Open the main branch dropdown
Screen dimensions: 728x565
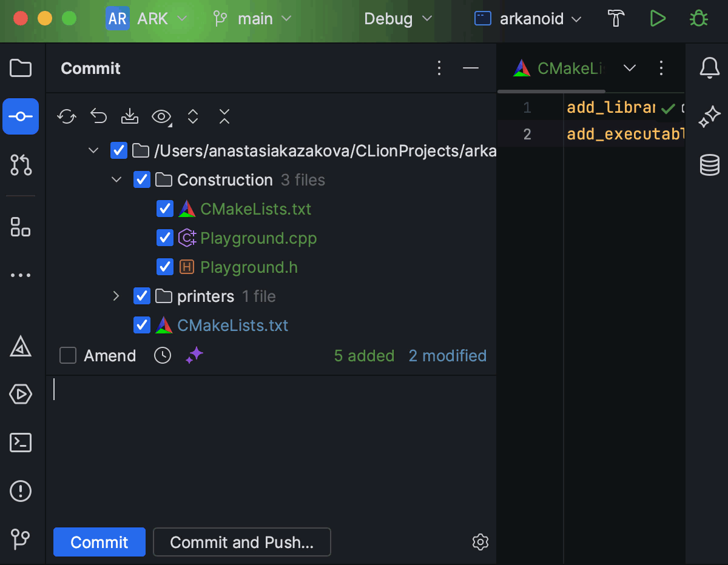click(x=253, y=19)
